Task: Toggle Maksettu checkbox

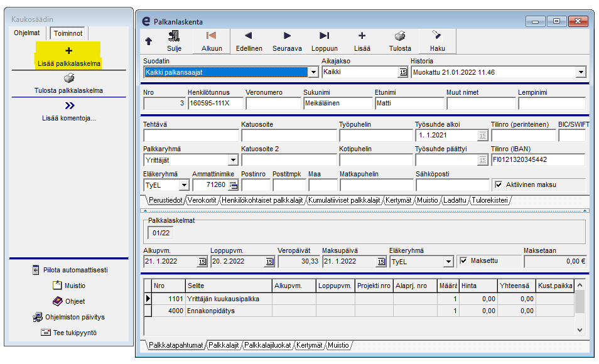Action: click(463, 261)
